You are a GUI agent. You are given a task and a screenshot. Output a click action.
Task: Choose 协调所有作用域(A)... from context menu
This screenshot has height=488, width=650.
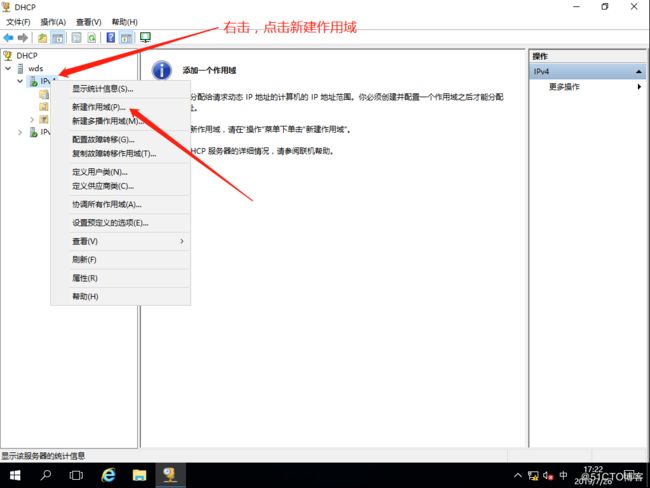click(121, 204)
